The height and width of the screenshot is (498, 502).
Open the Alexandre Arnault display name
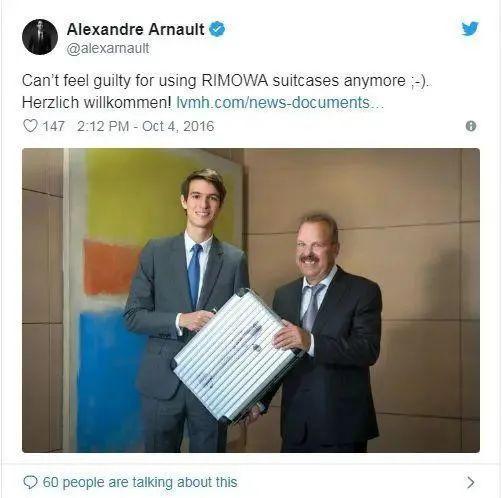[135, 29]
